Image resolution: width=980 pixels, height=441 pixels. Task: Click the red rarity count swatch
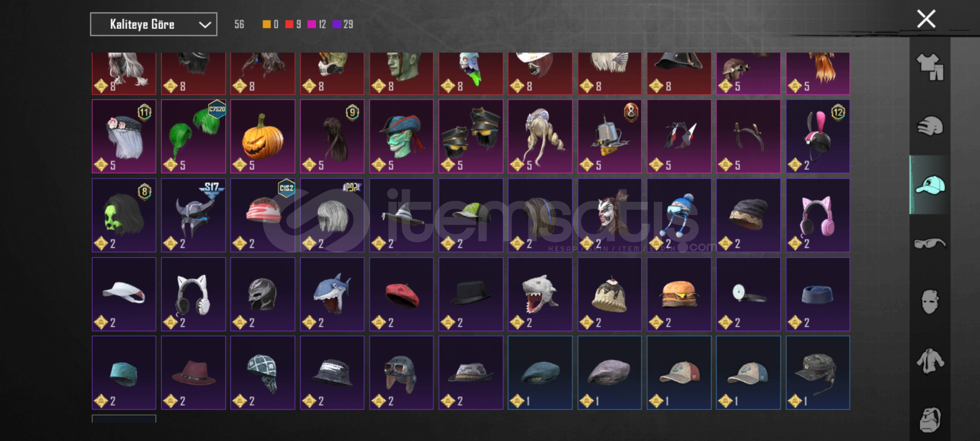(x=289, y=24)
